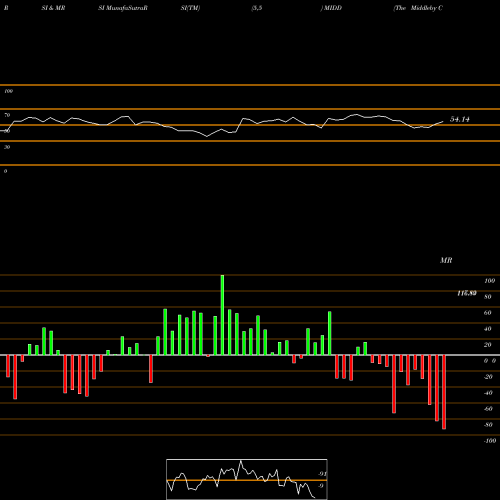The image size is (500, 500).
Task: Click the -100 axis label in the MR chart
Action: point(490,441)
